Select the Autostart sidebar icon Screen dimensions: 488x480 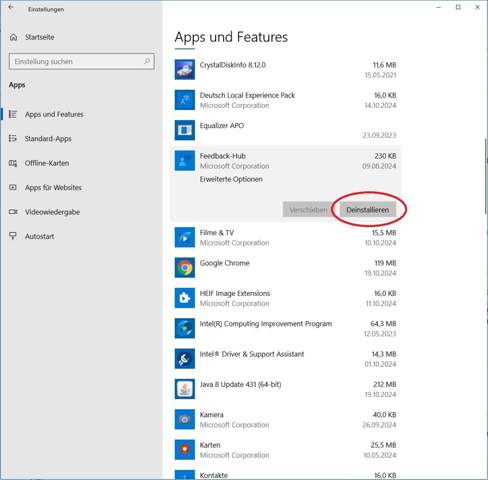point(13,236)
